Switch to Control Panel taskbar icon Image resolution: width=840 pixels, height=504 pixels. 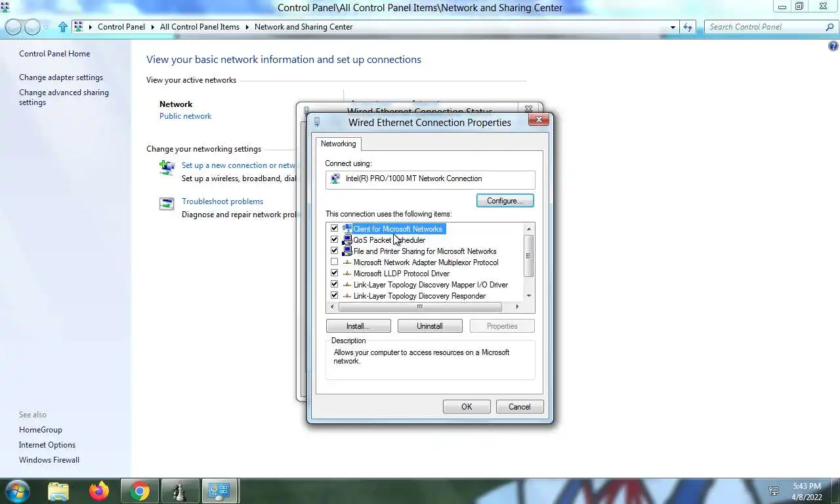219,491
